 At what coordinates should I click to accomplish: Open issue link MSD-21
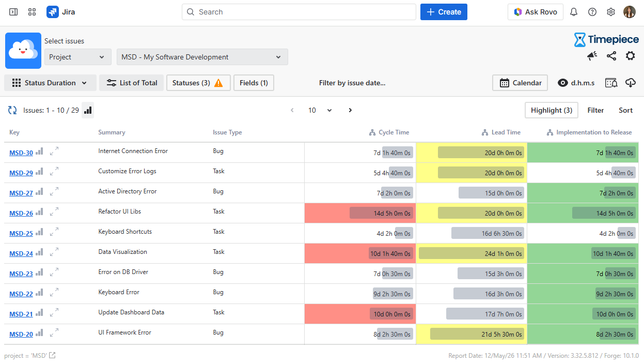[x=21, y=314]
